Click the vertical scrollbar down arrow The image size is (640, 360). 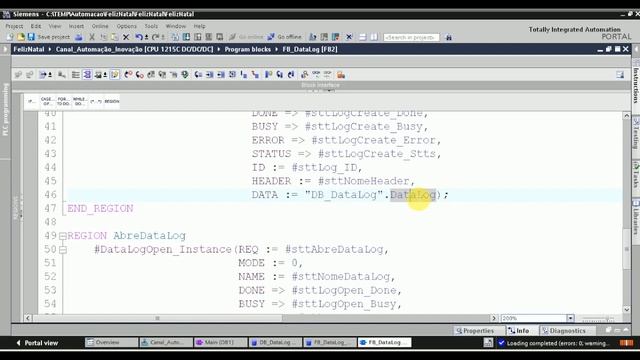tap(627, 310)
